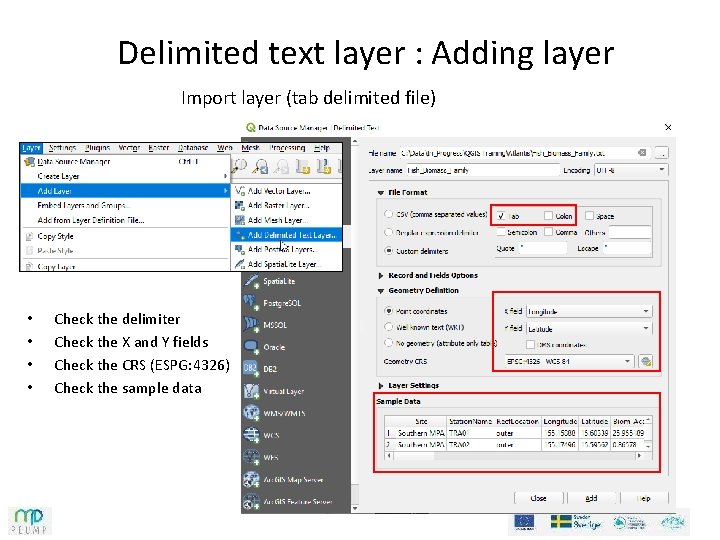Click the Add button in dialog

pyautogui.click(x=591, y=498)
